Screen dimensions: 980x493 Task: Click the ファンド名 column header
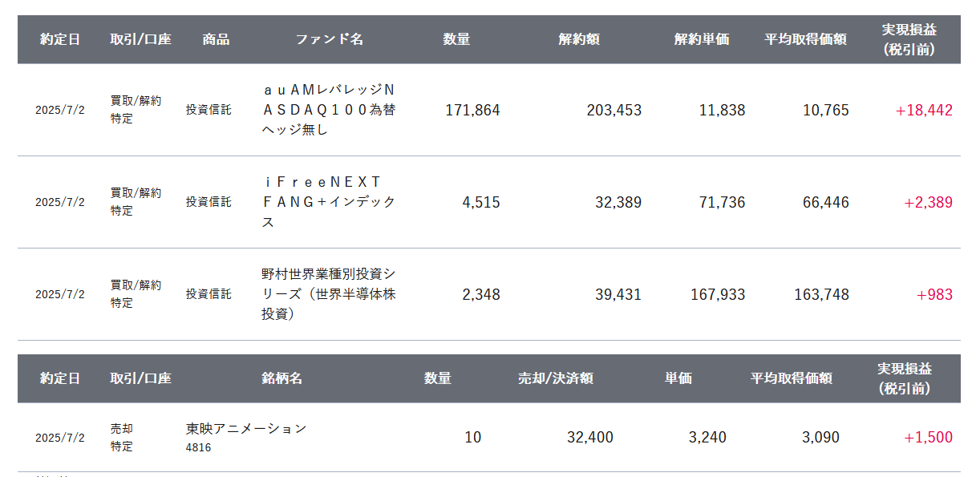329,39
